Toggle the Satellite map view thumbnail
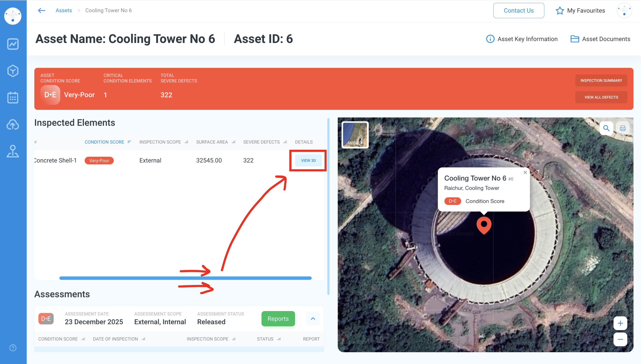Image resolution: width=641 pixels, height=364 pixels. click(x=355, y=135)
